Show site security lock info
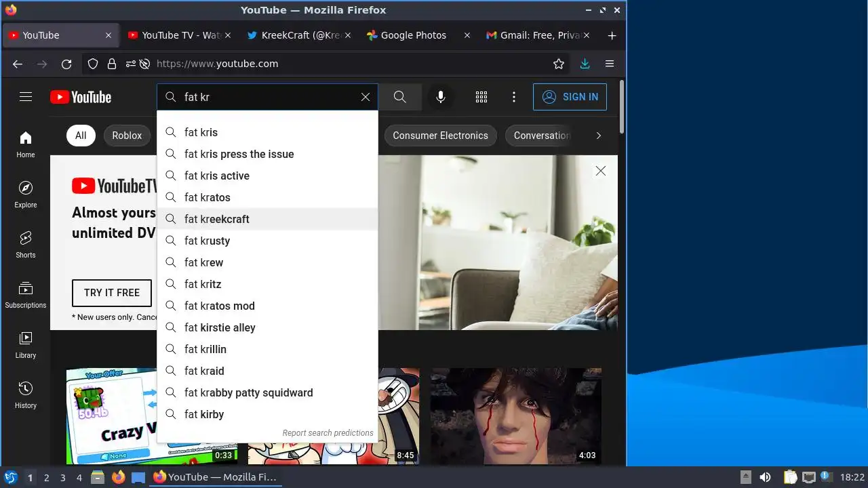The height and width of the screenshot is (488, 868). [111, 64]
